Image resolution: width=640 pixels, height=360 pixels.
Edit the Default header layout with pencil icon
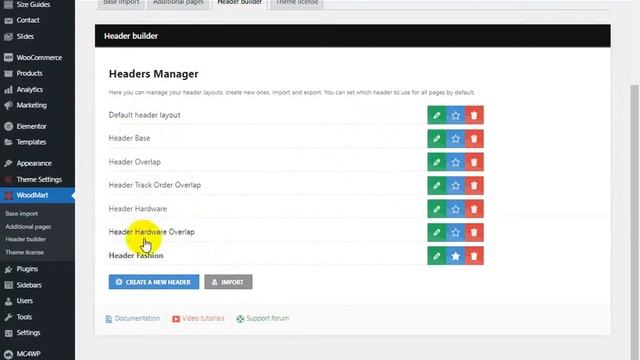pyautogui.click(x=437, y=115)
